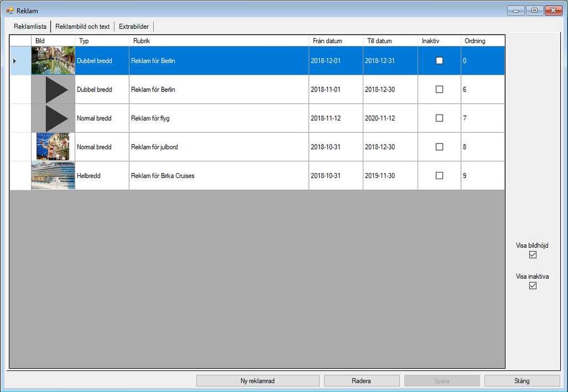Click Normal bredd cell for Reklam för flyg

pyautogui.click(x=102, y=118)
